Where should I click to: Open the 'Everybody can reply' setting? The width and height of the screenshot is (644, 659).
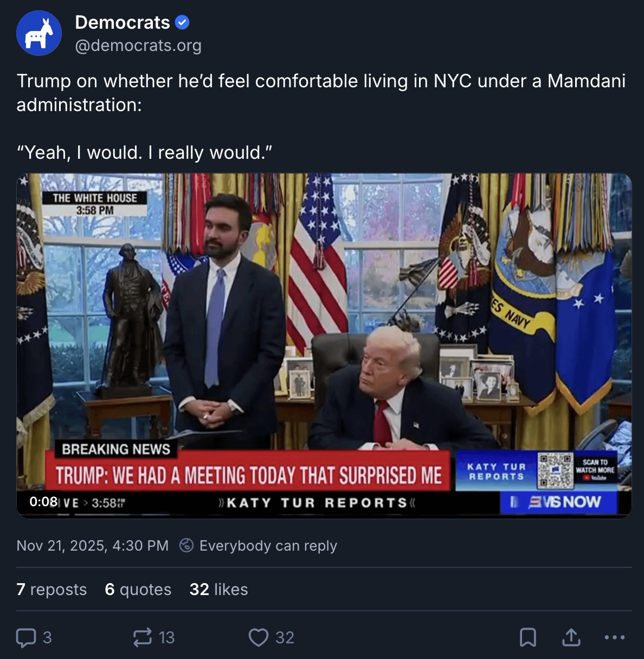point(268,545)
